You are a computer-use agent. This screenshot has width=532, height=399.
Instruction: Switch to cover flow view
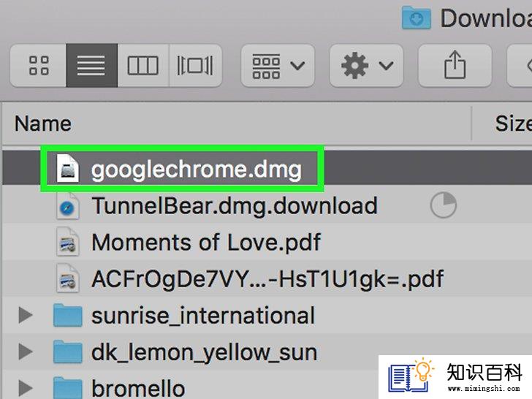[195, 65]
